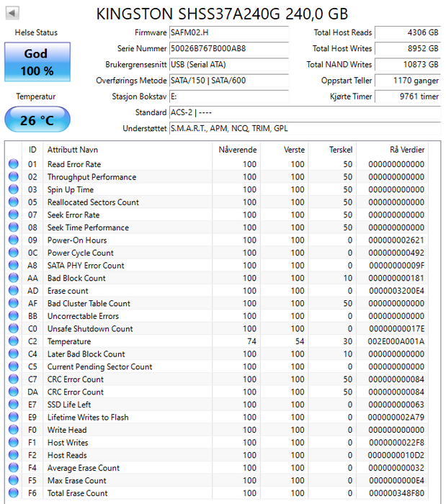Click the serial number field 50026B767B000AB8
Image resolution: width=446 pixels, height=504 pixels.
[229, 48]
